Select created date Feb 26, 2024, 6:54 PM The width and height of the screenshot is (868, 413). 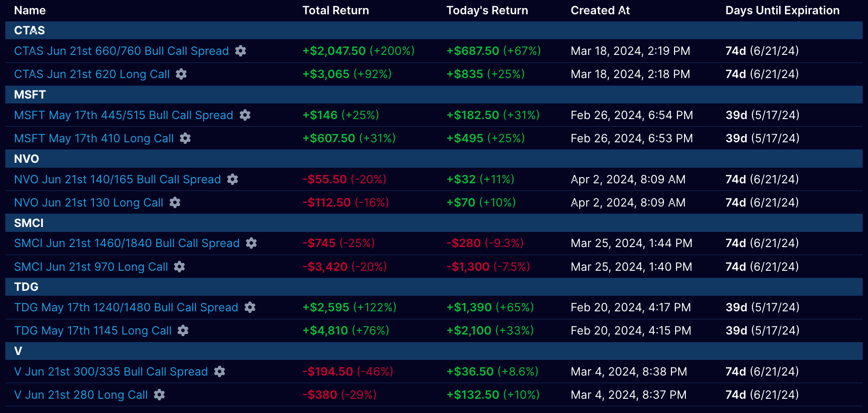coord(632,115)
